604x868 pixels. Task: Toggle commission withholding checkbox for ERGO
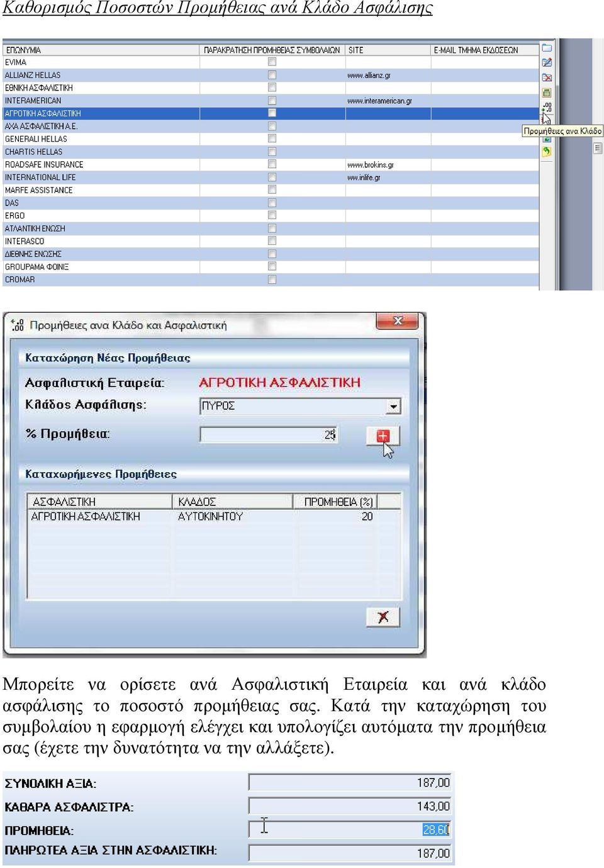tap(272, 215)
